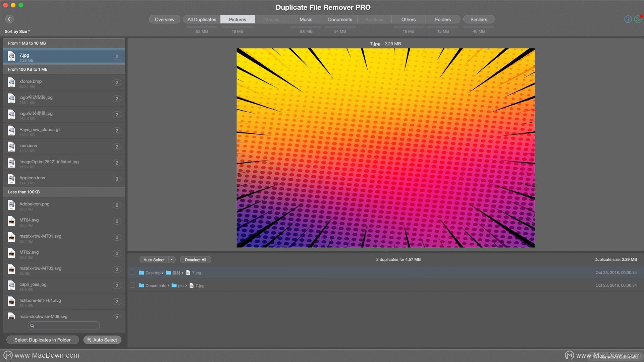Screen dimensions: 644x362
Task: Click Select Duplicates in Folder button
Action: pyautogui.click(x=43, y=340)
